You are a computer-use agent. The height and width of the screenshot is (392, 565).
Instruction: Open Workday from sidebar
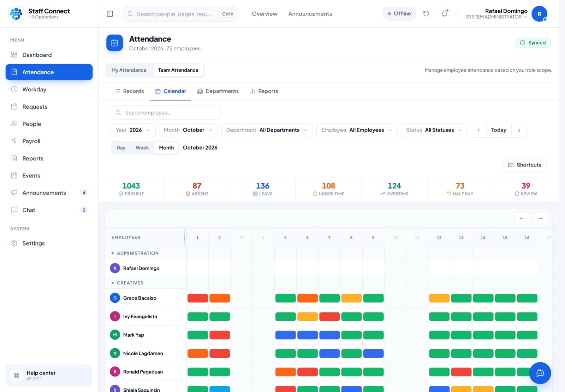(x=49, y=89)
